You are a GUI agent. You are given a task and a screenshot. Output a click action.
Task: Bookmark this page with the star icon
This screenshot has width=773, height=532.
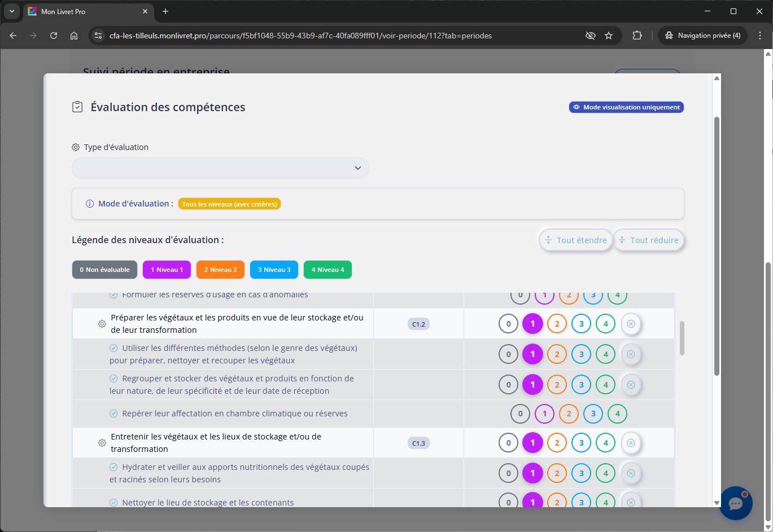(x=609, y=36)
